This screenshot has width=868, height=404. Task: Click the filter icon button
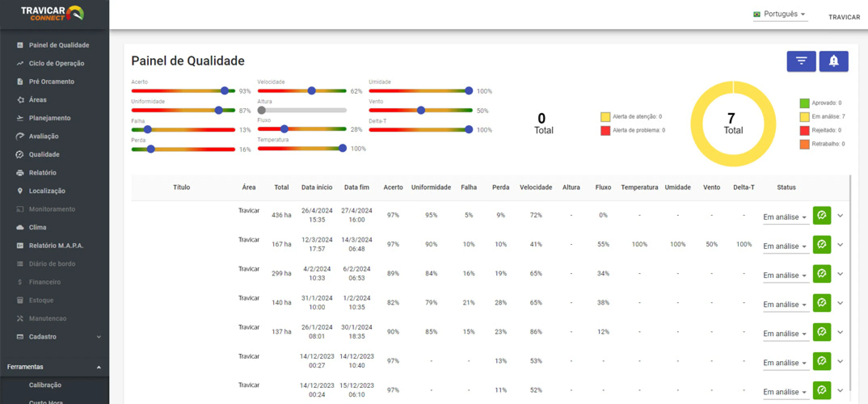[801, 61]
